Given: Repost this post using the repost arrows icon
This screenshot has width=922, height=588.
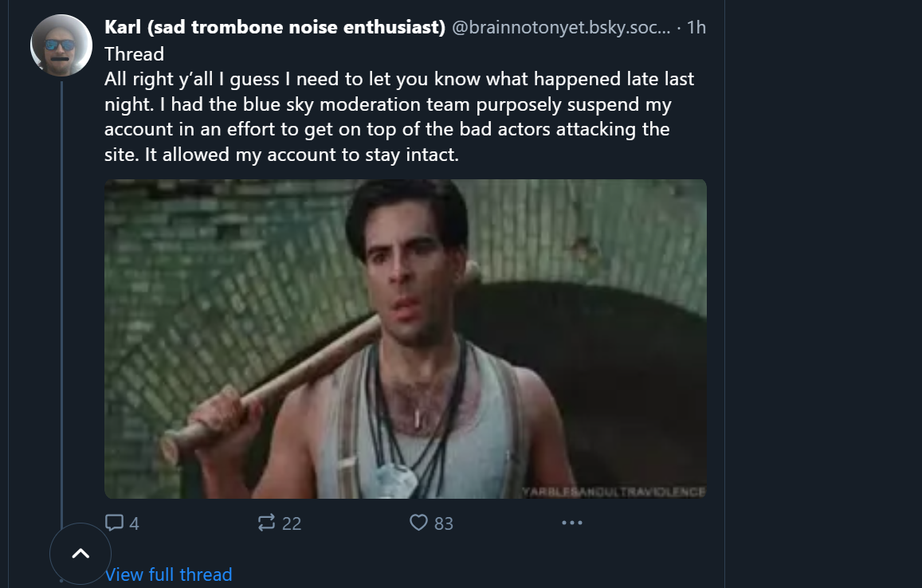Looking at the screenshot, I should coord(266,523).
